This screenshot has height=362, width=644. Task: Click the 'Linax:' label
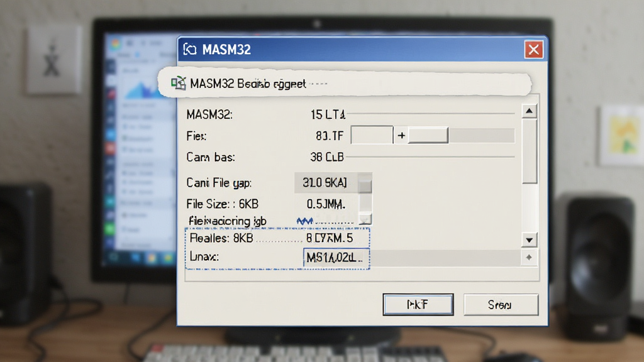click(x=204, y=257)
